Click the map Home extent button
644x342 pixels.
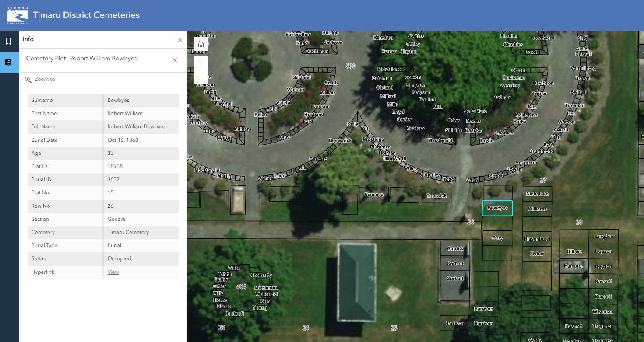pyautogui.click(x=201, y=44)
